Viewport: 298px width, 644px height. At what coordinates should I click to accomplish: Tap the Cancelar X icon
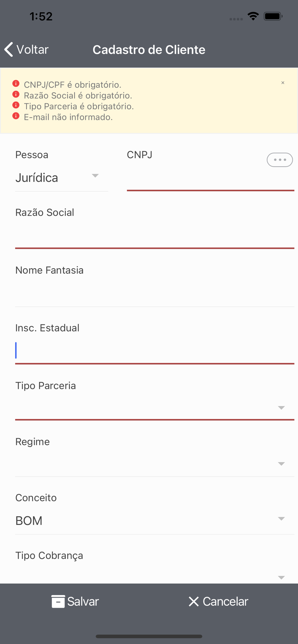pos(194,601)
